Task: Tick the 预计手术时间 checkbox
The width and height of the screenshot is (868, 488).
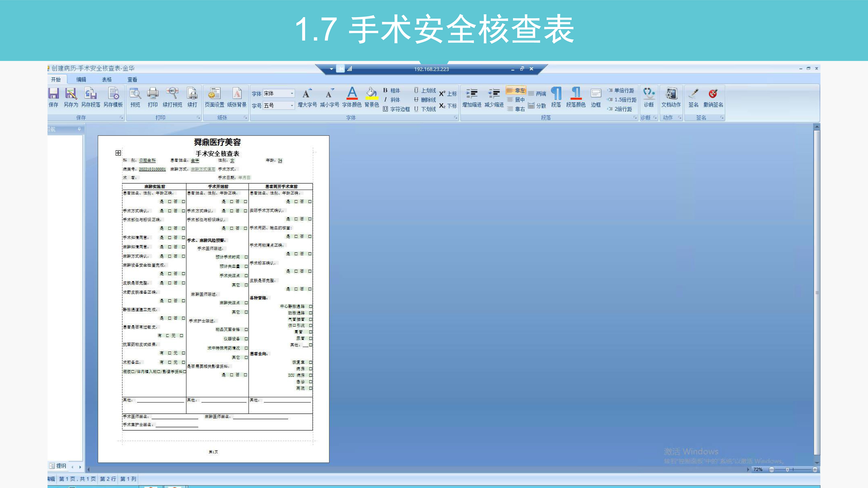Action: (246, 257)
